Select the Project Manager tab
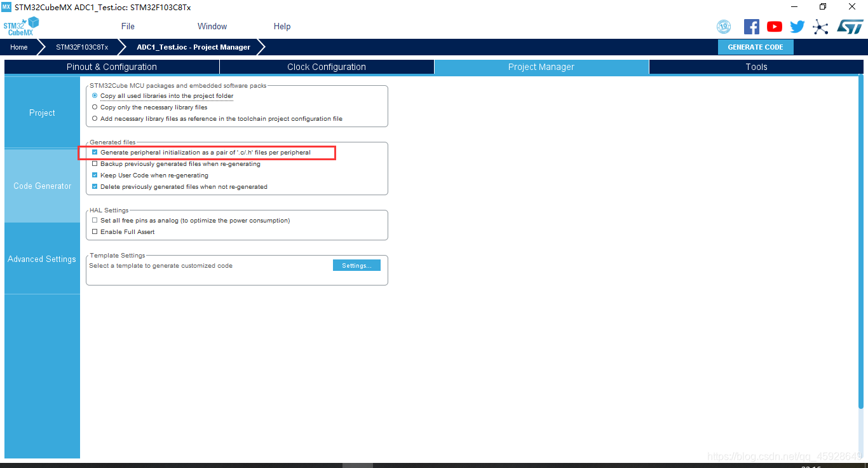 pos(541,67)
